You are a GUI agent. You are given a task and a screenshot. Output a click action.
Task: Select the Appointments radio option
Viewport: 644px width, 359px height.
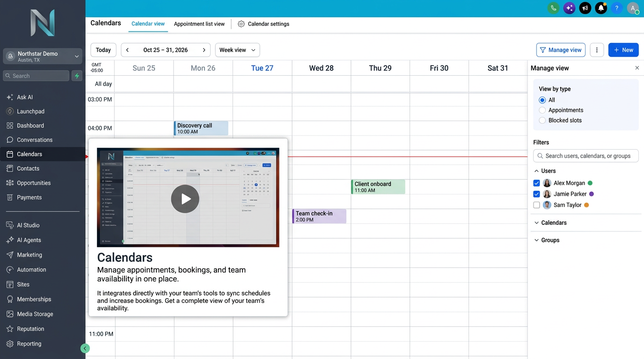tap(542, 110)
